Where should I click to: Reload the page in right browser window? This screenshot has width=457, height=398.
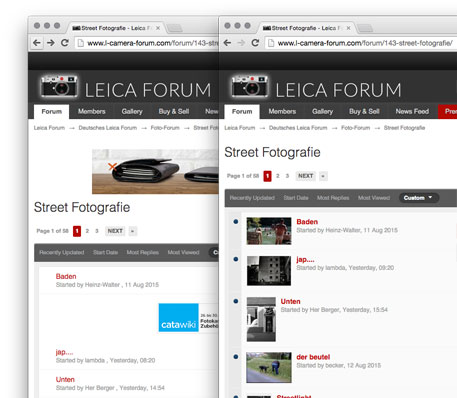[x=255, y=43]
